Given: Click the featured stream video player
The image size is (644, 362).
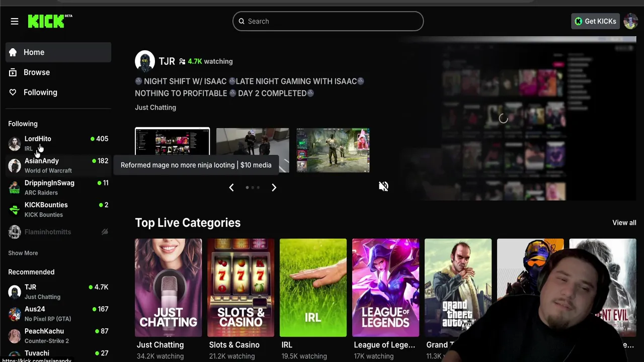Looking at the screenshot, I should (503, 119).
